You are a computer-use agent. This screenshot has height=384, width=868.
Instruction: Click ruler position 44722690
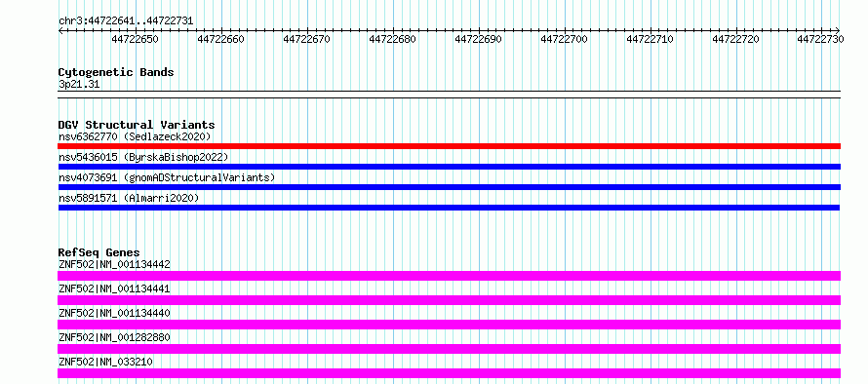pyautogui.click(x=478, y=39)
